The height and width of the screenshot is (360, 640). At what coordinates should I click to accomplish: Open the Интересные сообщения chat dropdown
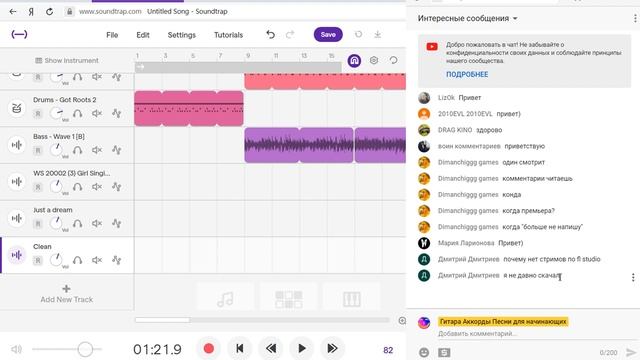468,18
